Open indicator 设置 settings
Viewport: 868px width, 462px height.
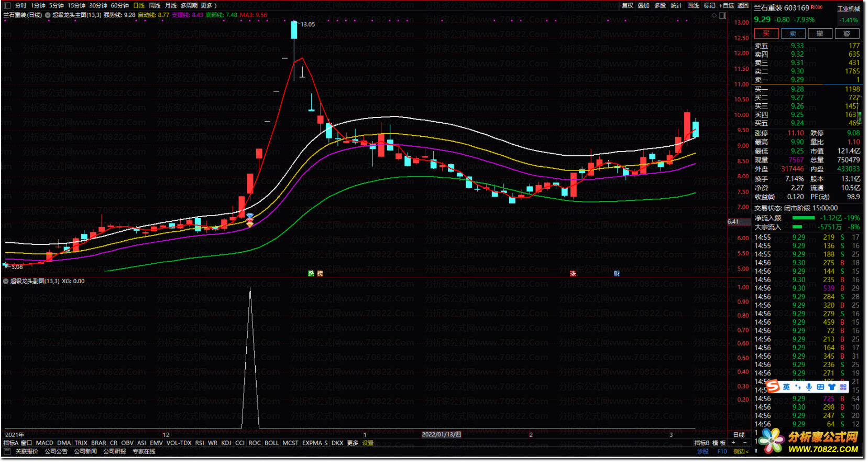tap(368, 443)
